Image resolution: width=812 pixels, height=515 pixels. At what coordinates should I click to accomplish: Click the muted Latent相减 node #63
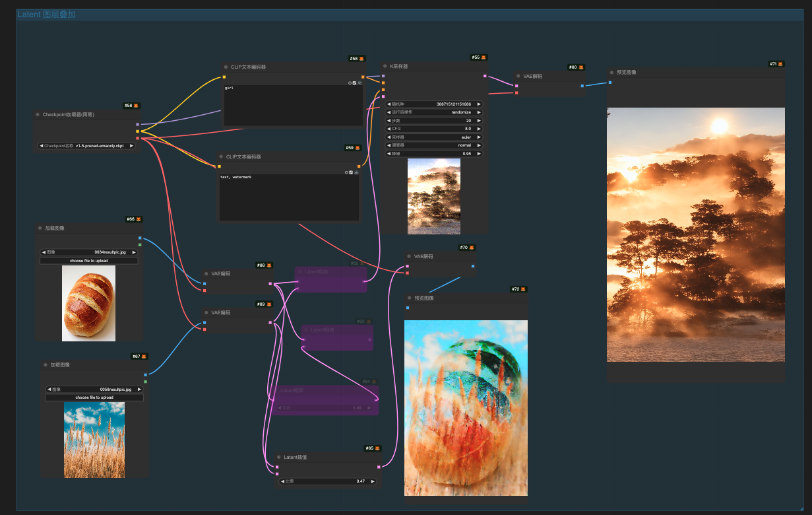(336, 337)
